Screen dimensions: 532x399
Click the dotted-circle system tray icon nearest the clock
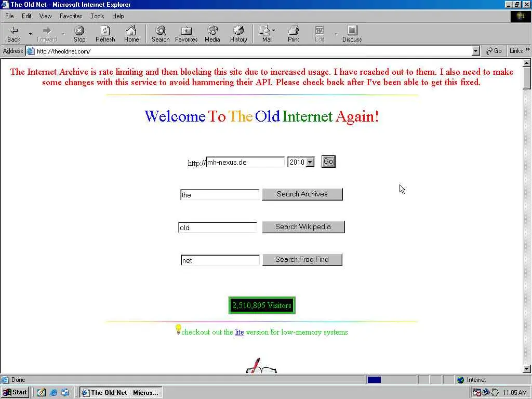[x=495, y=393]
